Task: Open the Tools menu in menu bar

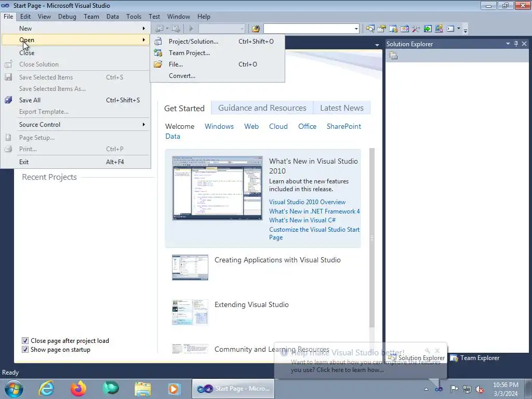Action: (x=134, y=16)
